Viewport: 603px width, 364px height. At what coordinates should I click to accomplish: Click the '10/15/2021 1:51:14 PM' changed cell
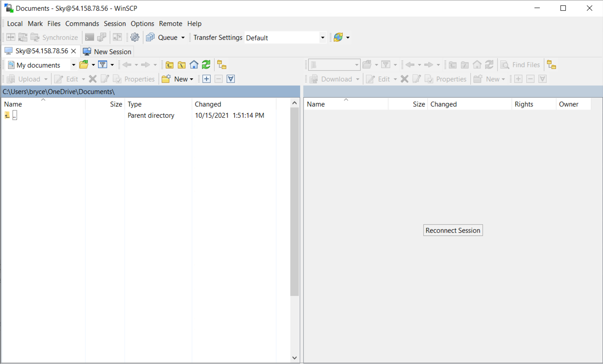(x=230, y=115)
